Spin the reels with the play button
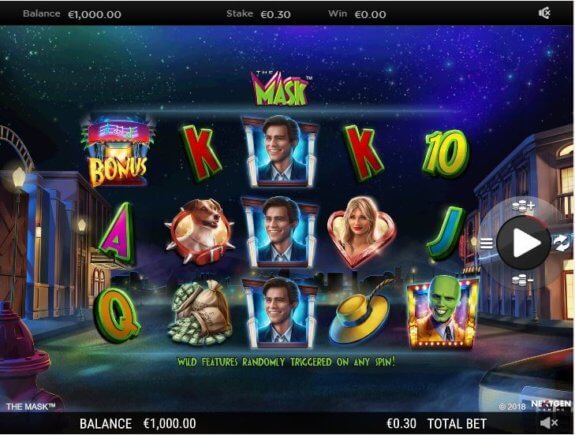Viewport: 575px width, 435px height. pyautogui.click(x=524, y=242)
